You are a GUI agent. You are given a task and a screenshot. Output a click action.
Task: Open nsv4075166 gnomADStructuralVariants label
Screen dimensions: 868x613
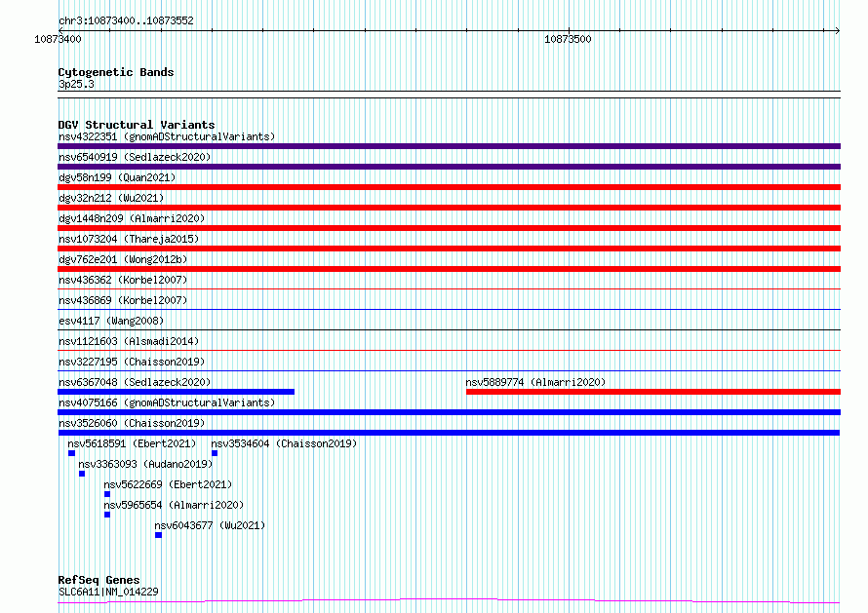[x=167, y=402]
